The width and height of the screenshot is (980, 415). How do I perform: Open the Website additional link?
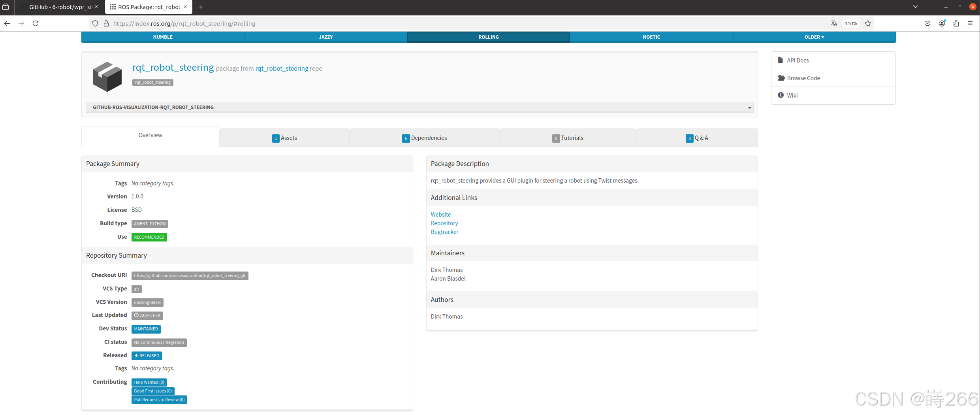440,214
